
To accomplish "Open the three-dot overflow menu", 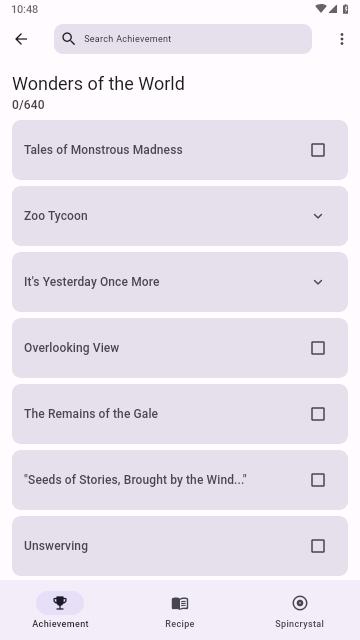I will click(342, 39).
